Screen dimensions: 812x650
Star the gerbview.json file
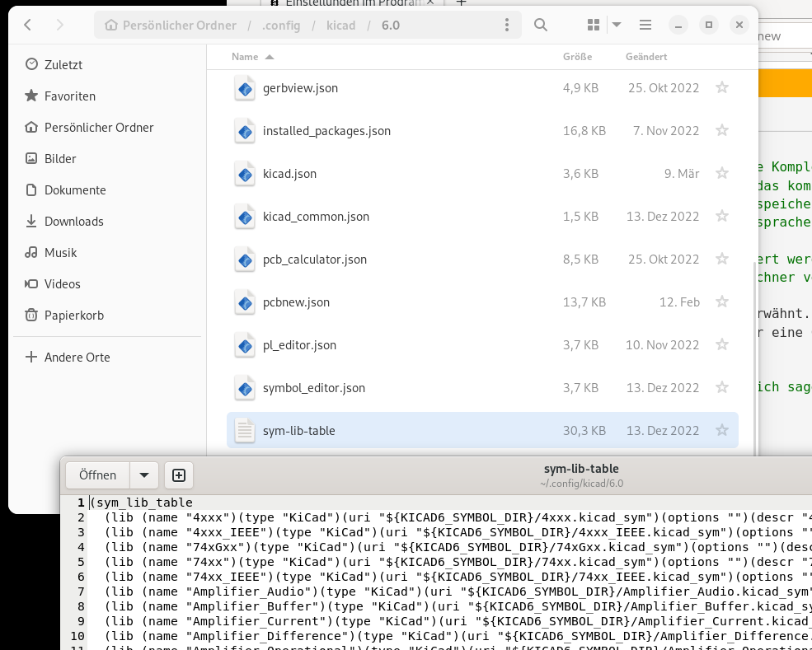[x=722, y=87]
